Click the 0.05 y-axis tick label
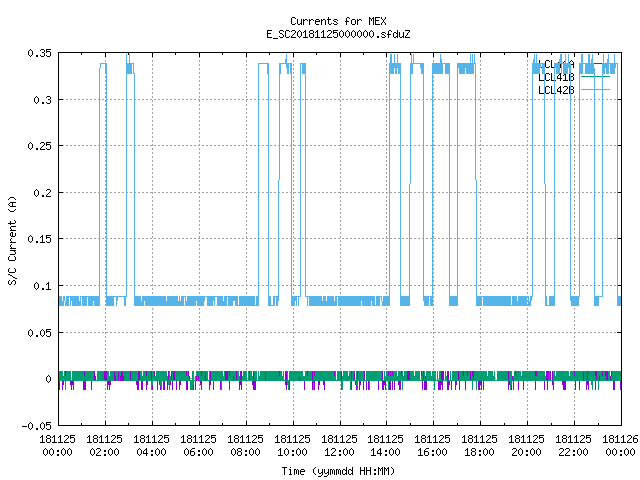 pos(40,333)
